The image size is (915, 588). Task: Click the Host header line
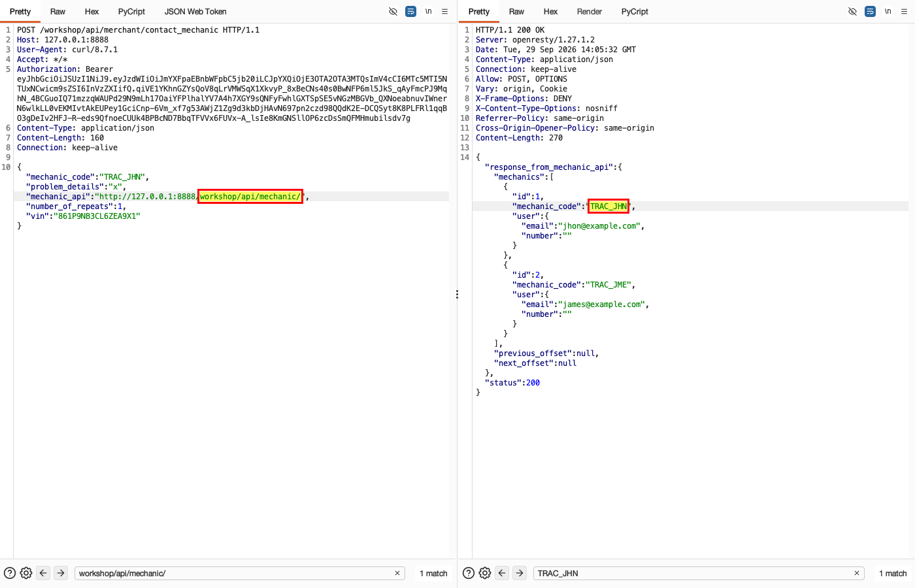pos(63,40)
